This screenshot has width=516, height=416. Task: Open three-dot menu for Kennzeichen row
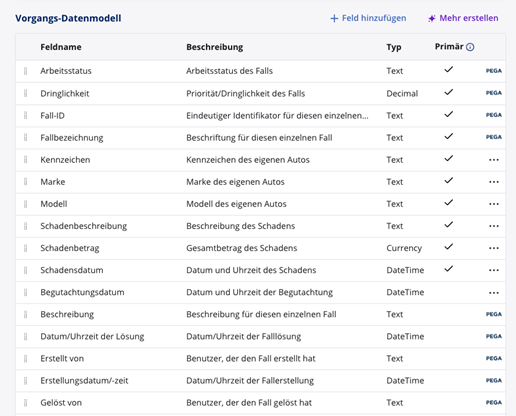pyautogui.click(x=494, y=160)
